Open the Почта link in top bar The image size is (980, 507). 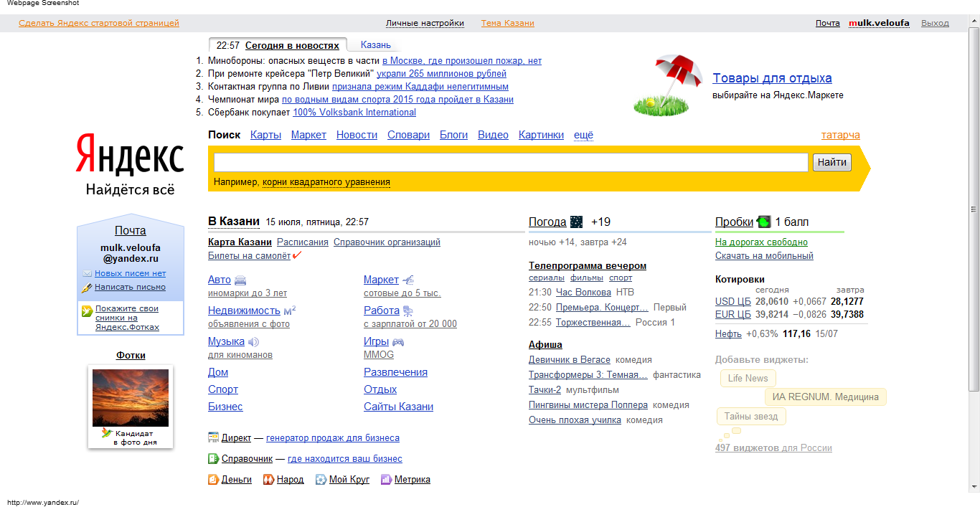pos(828,23)
